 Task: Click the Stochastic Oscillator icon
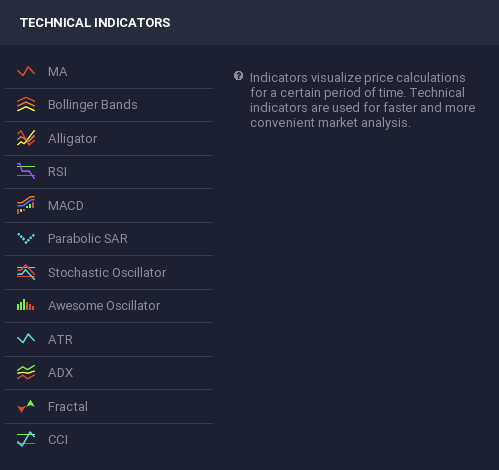26,272
